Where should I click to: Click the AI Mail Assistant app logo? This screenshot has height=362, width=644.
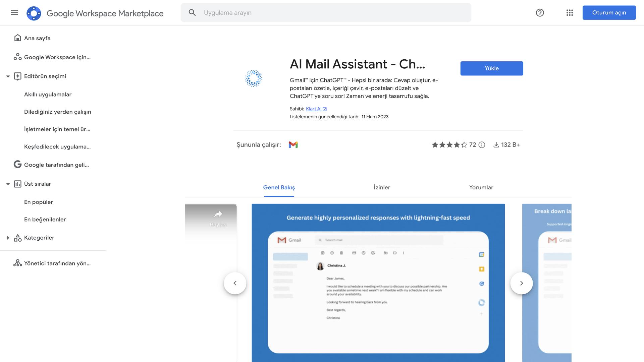click(254, 78)
